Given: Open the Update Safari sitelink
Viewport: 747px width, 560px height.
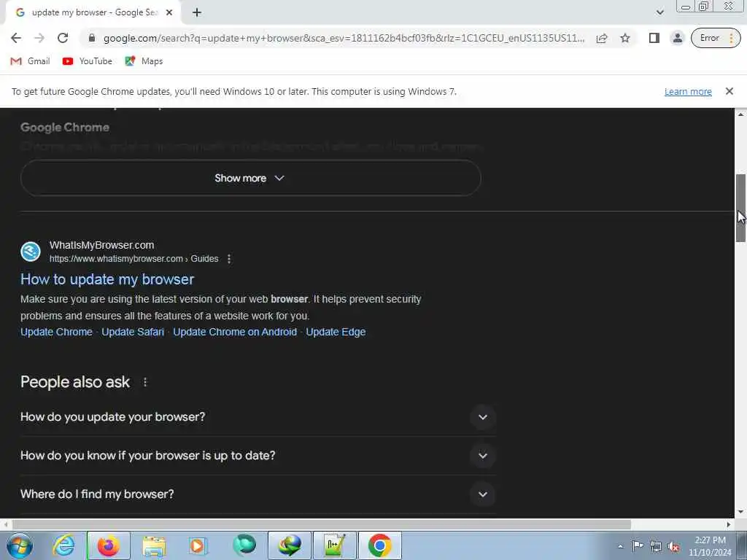Looking at the screenshot, I should 133,332.
